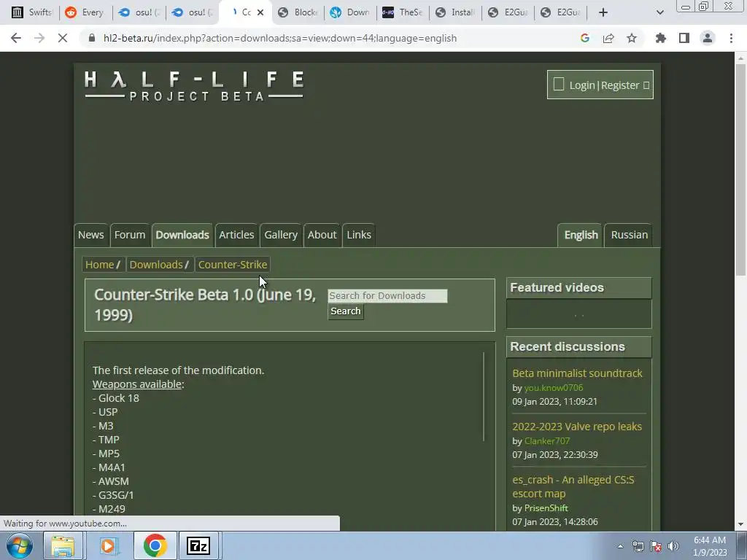Switch to the Install tab
The image size is (747, 560).
pos(455,12)
